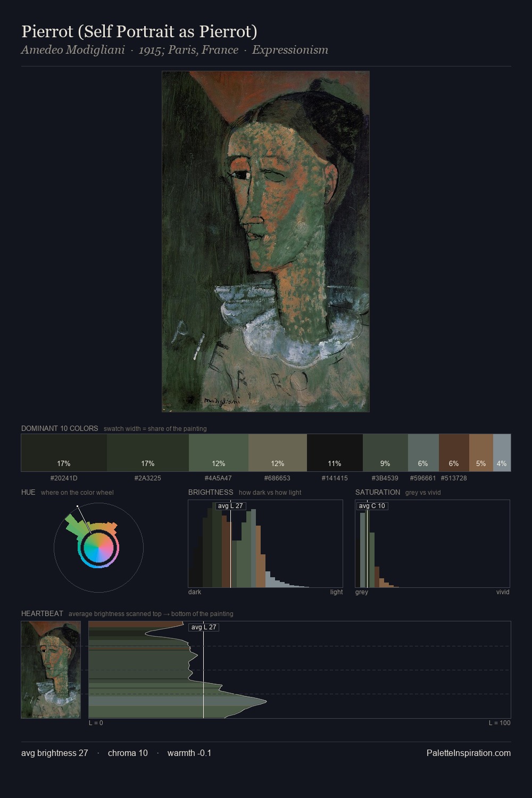Click the 'HEARTBEAT' section heading

coord(42,613)
